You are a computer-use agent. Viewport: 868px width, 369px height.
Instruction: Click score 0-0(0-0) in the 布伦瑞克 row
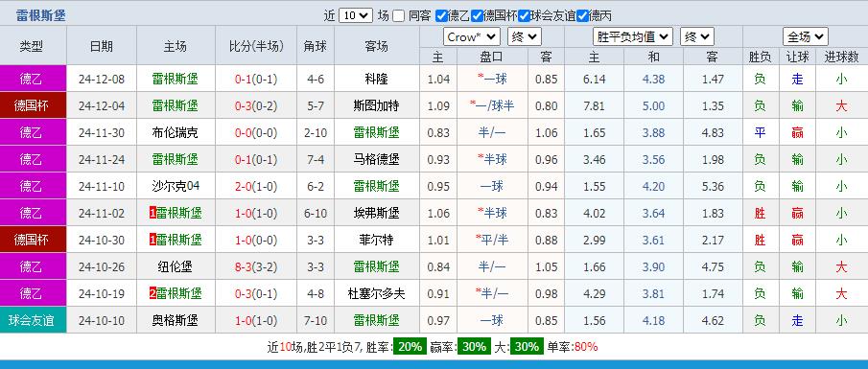pyautogui.click(x=256, y=132)
